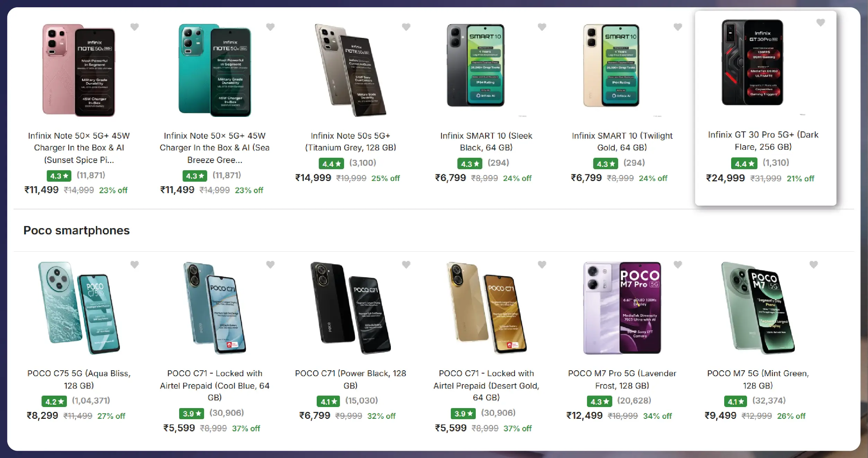The height and width of the screenshot is (458, 868).
Task: Click heart icon on POCO C71 Power Black
Action: [406, 265]
